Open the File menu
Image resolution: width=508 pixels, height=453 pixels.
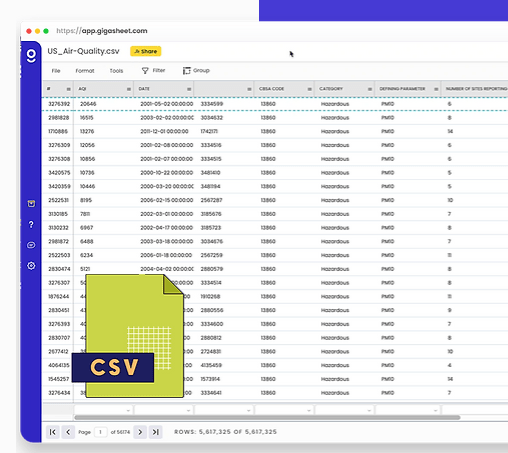coord(56,71)
